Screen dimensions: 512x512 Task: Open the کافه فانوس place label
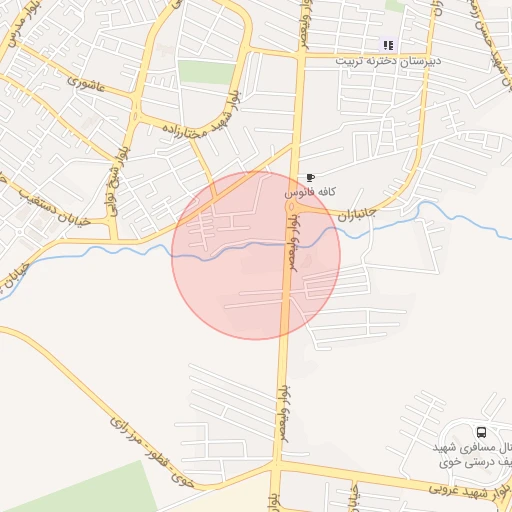[310, 192]
